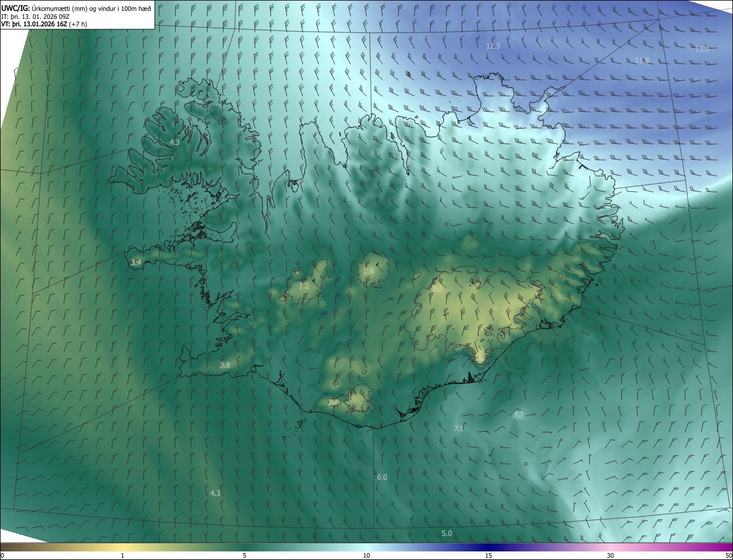This screenshot has width=733, height=560.
Task: Click the 3.6 value label on Reykjanes
Action: [225, 365]
